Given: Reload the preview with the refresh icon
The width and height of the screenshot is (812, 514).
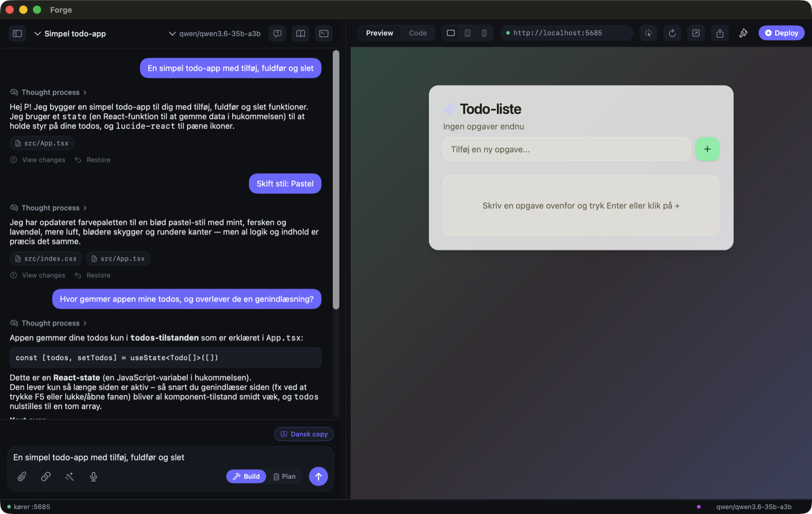Looking at the screenshot, I should (x=672, y=33).
